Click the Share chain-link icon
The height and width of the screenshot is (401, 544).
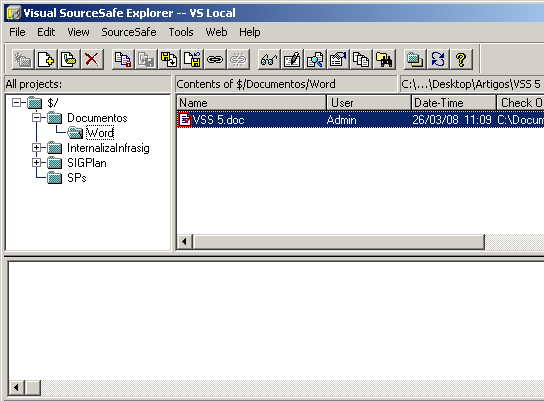click(x=215, y=59)
